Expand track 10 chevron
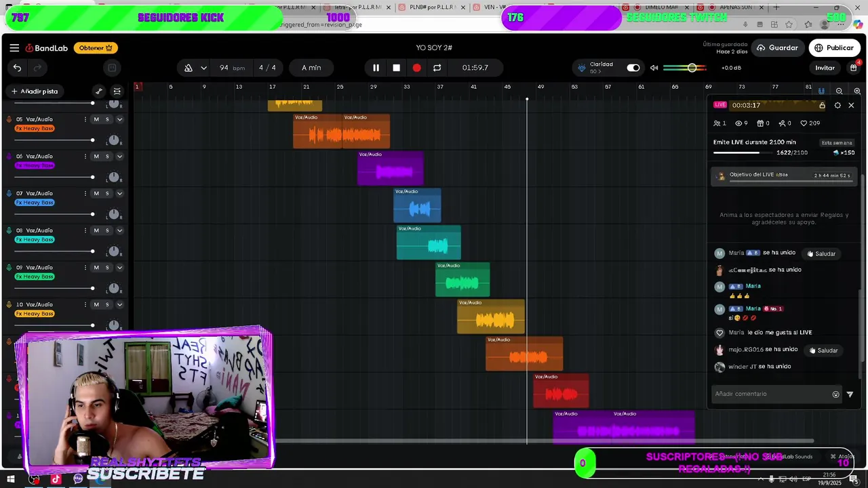 click(119, 305)
